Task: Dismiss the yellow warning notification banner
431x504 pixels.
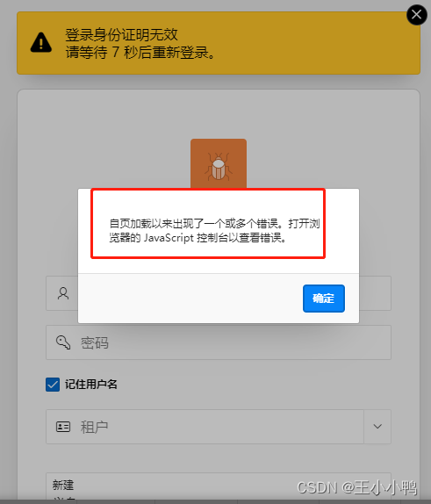Action: pyautogui.click(x=417, y=14)
